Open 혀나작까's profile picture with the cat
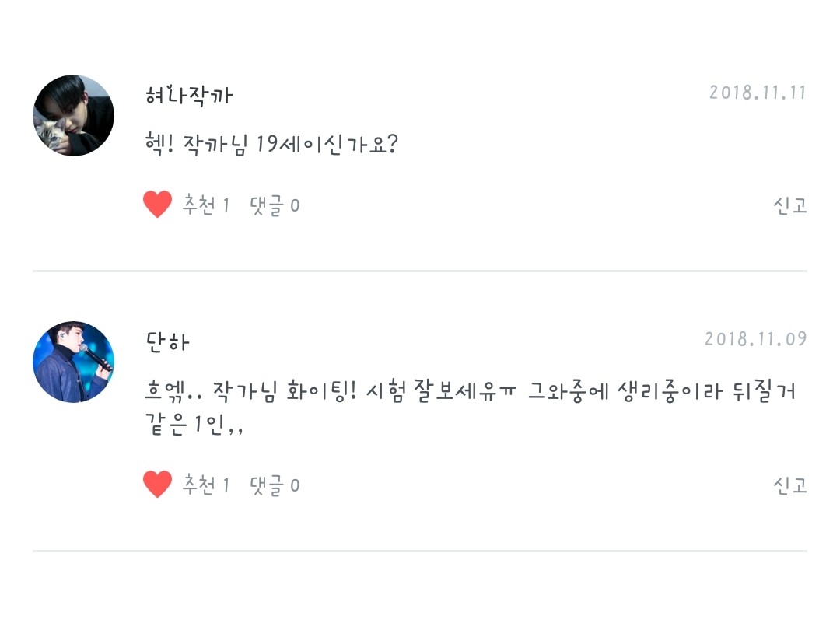This screenshot has height=630, width=840. pyautogui.click(x=74, y=115)
